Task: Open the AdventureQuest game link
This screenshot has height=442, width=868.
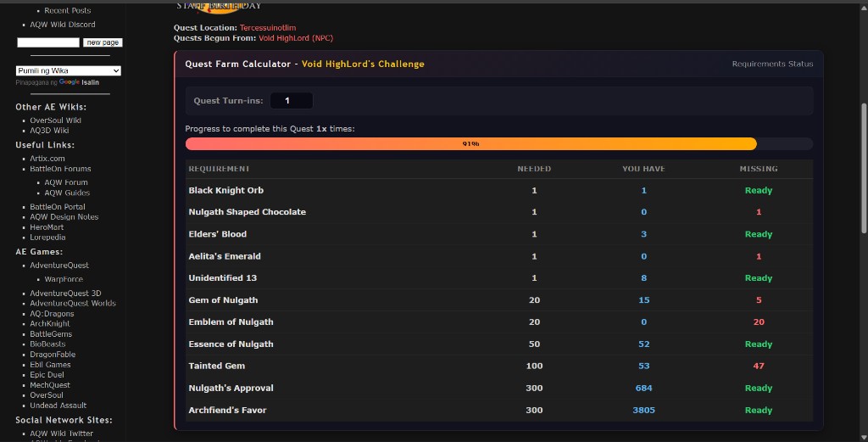Action: pyautogui.click(x=59, y=266)
